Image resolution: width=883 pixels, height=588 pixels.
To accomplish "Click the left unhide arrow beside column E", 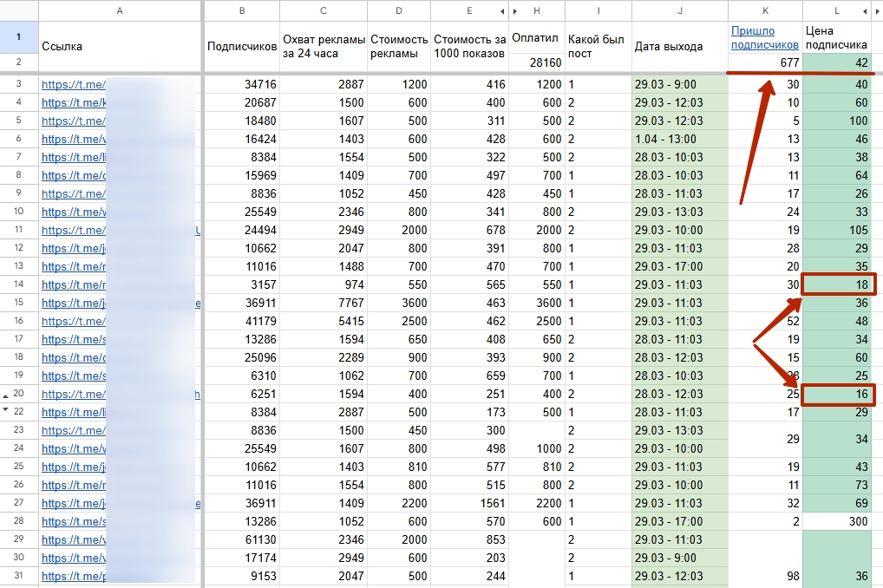I will pos(501,11).
